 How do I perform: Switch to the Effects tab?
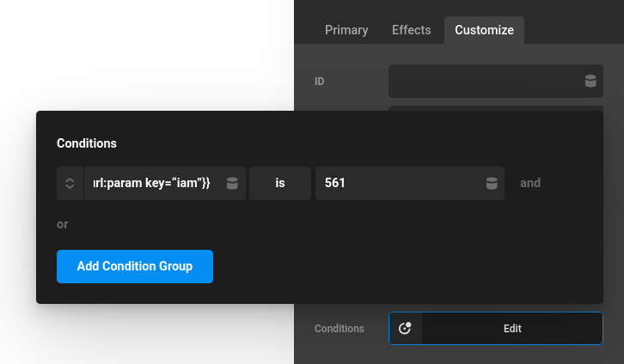coord(411,30)
